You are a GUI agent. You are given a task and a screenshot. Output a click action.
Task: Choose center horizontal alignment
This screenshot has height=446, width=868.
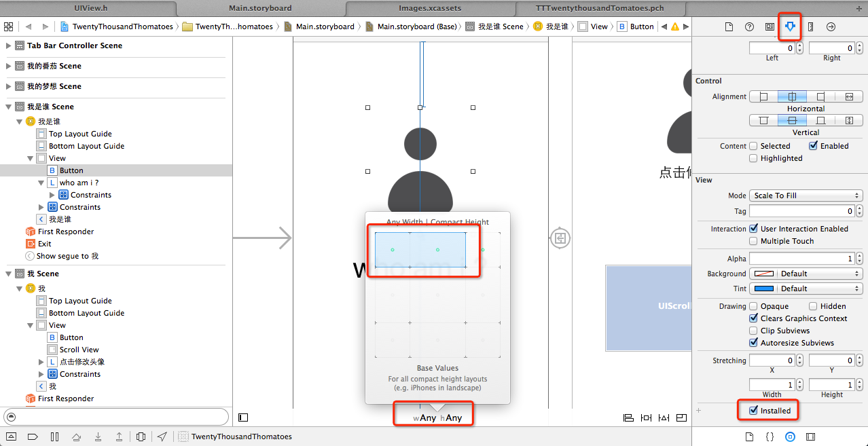click(x=792, y=97)
